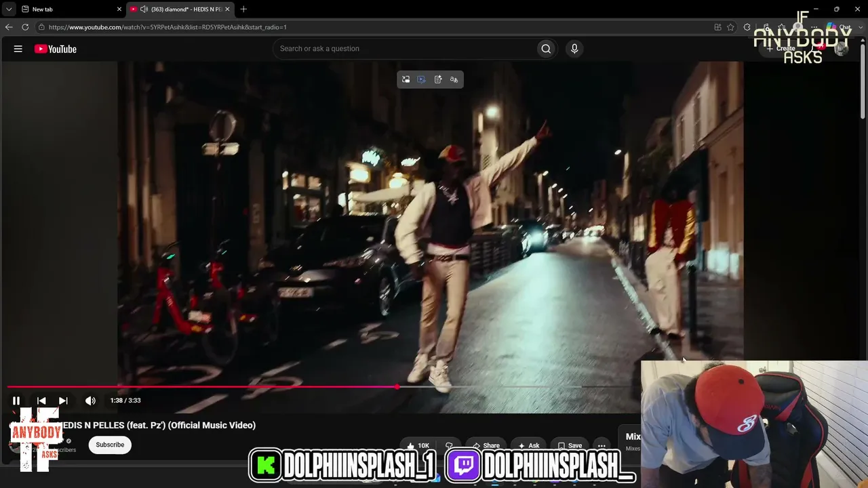
Task: Like the video with 10K likes
Action: (418, 445)
